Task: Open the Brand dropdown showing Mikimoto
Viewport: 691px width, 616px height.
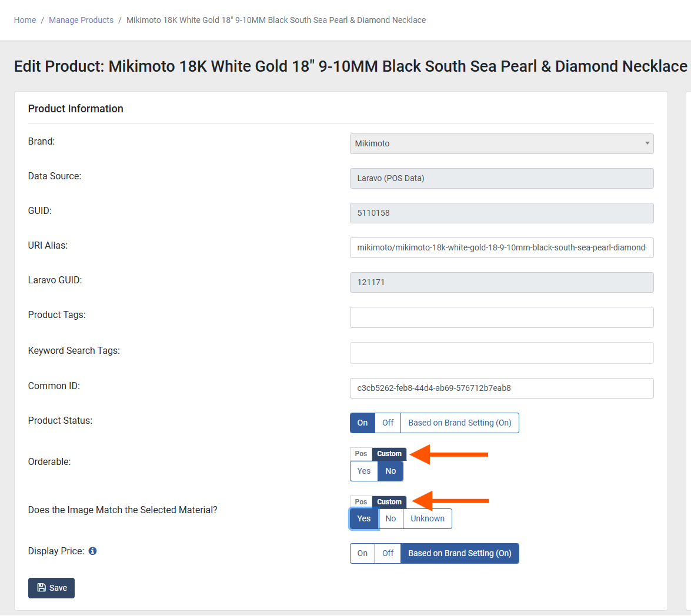Action: [502, 143]
